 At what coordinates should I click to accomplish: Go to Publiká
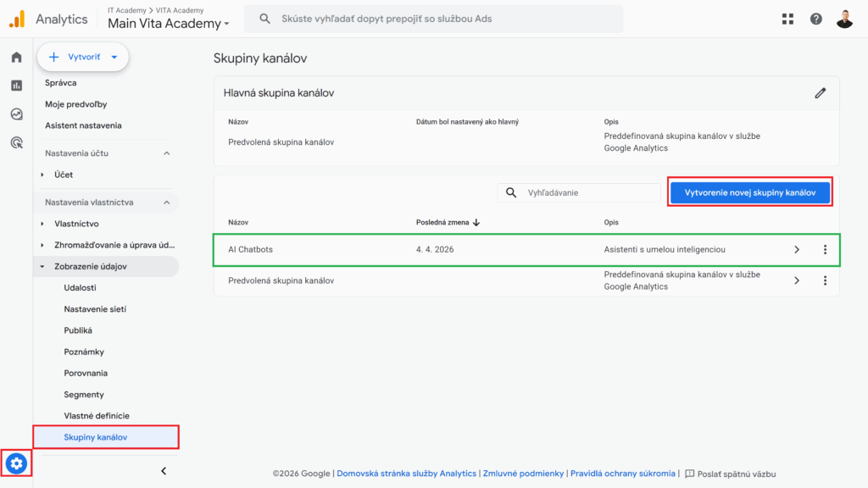click(x=77, y=330)
